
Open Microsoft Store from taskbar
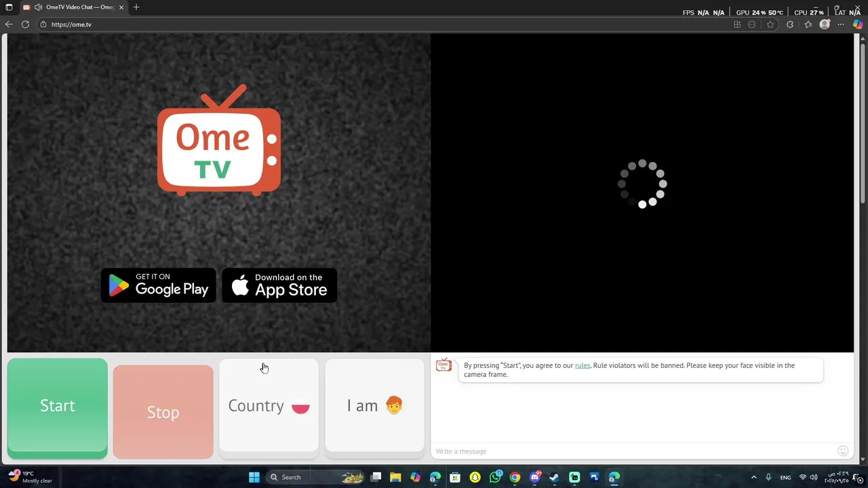tap(455, 477)
